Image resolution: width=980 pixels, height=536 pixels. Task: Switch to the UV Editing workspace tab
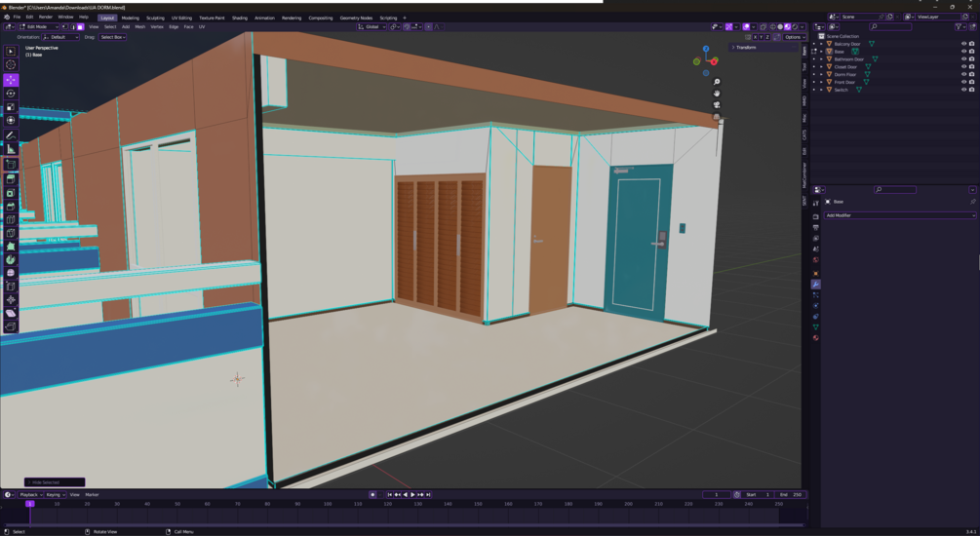click(182, 18)
